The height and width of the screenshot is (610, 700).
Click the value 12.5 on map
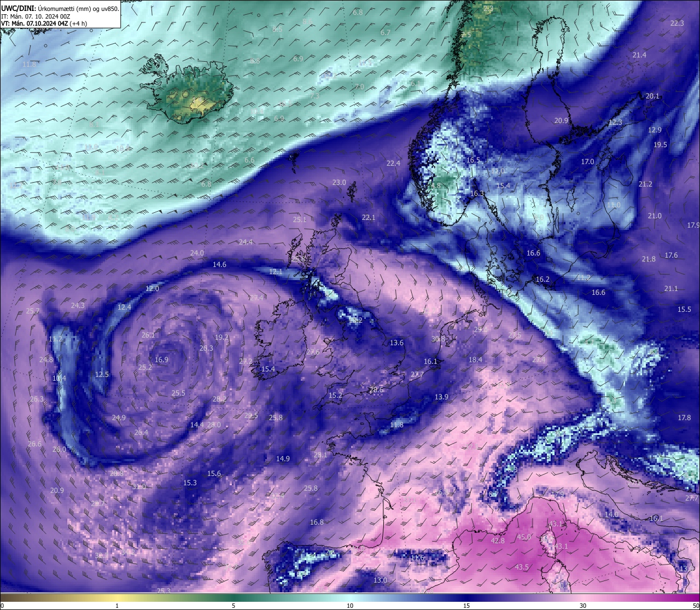coord(102,374)
